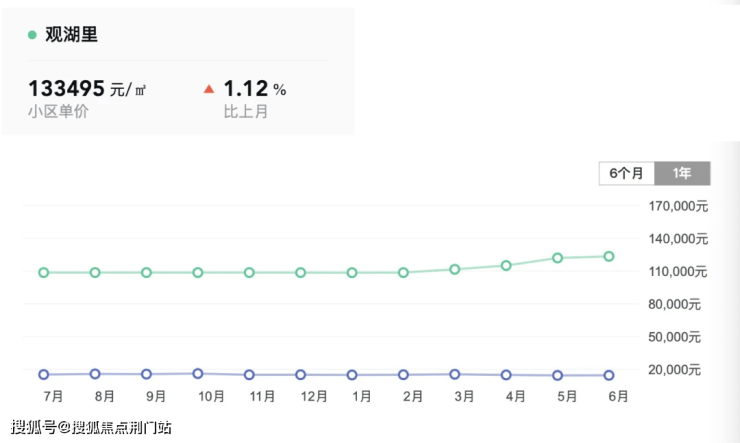Click the green line's 5月 data point
The height and width of the screenshot is (443, 740).
click(x=558, y=258)
